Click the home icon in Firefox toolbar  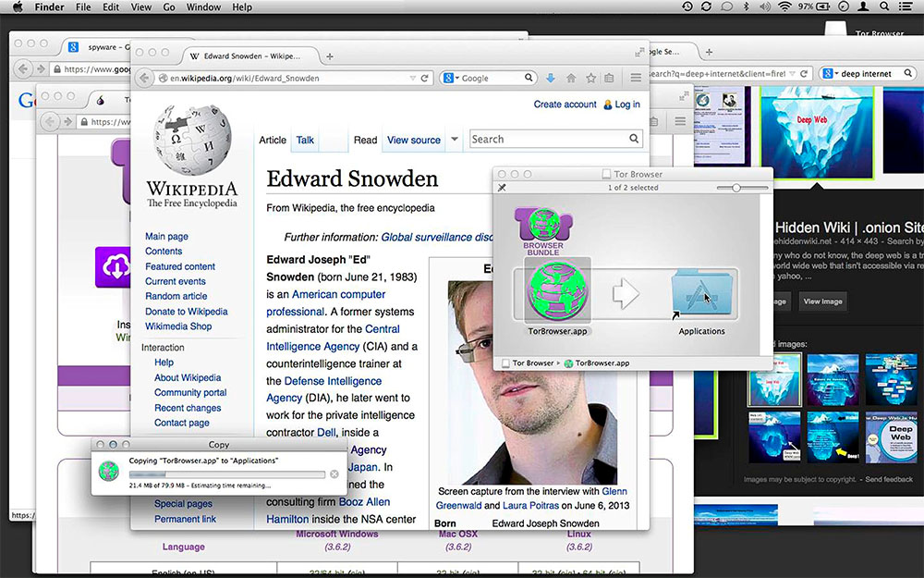coord(571,78)
